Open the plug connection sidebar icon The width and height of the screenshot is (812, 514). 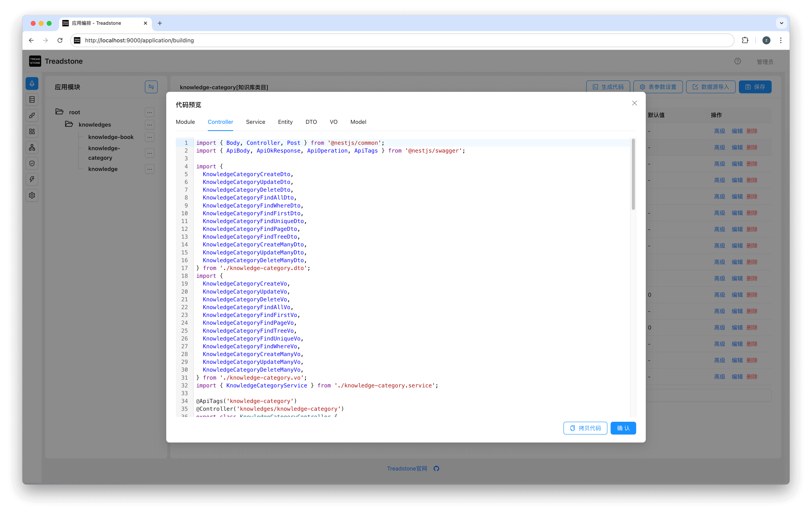click(x=32, y=116)
